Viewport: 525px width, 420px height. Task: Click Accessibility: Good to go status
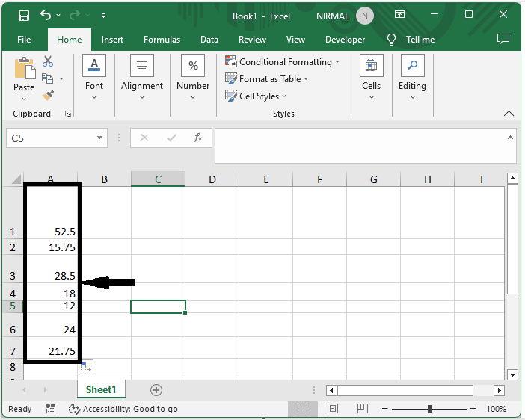(x=123, y=409)
